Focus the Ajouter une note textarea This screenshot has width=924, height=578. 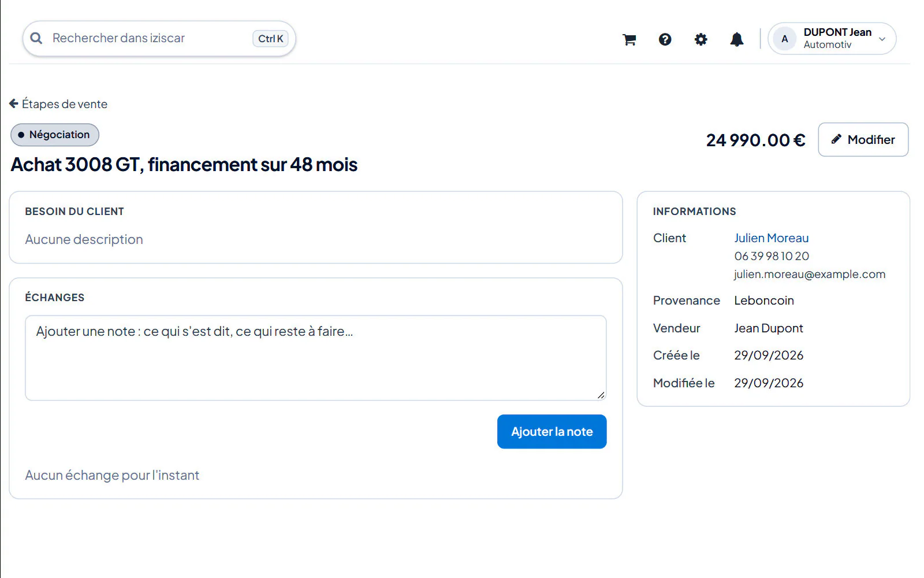[x=316, y=358]
